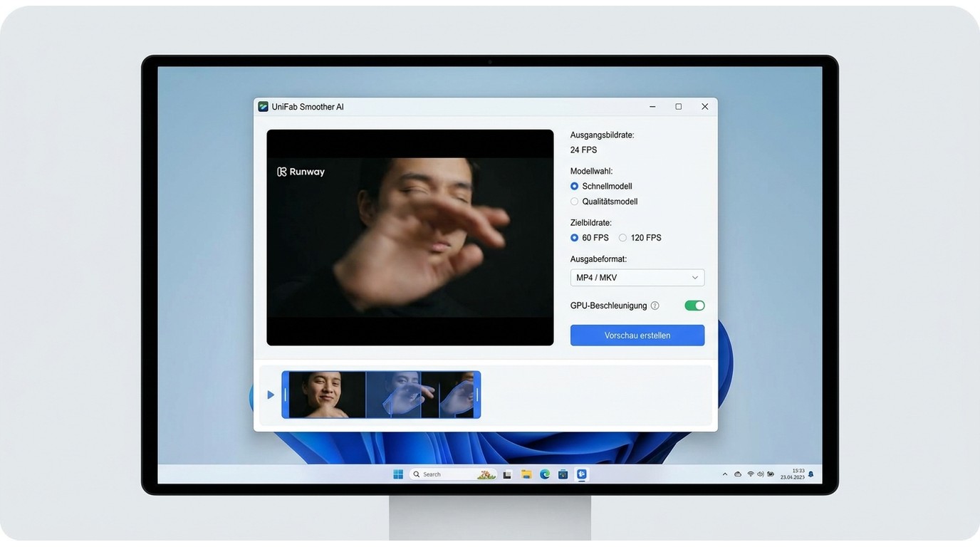Open the Microsoft Store taskbar icon

(563, 474)
